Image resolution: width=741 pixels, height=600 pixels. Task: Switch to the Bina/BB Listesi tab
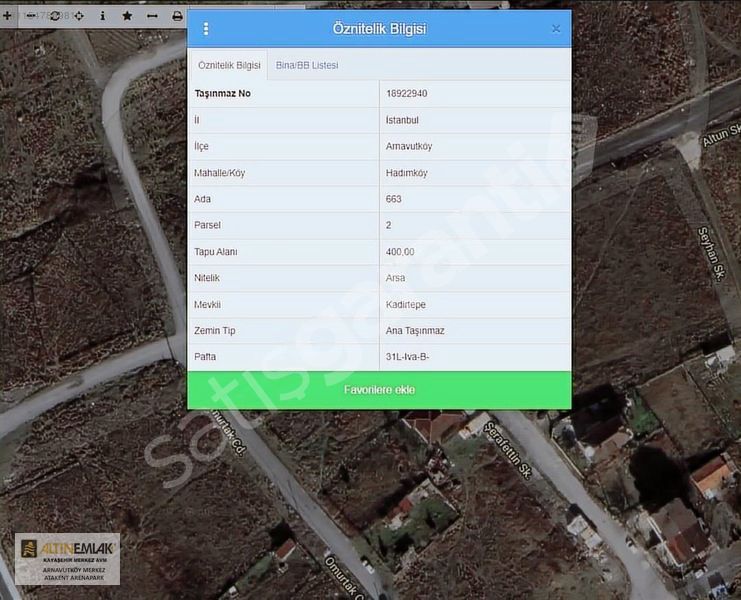(x=307, y=65)
